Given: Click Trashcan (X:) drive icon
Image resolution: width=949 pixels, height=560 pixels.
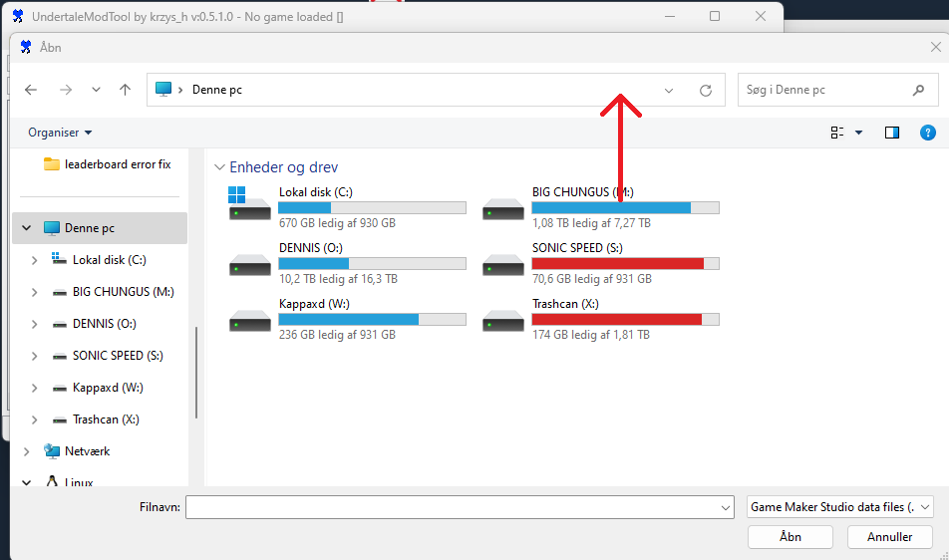Looking at the screenshot, I should point(503,321).
